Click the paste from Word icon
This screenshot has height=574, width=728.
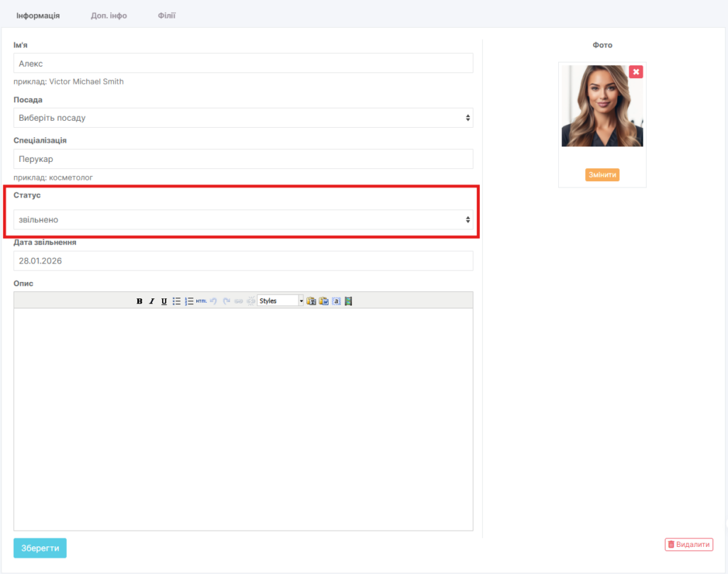click(x=323, y=301)
